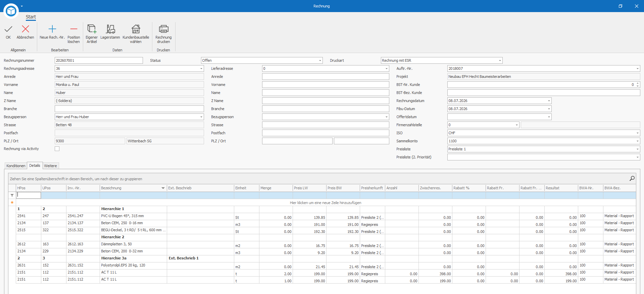
Task: Expand the Fibu-Datum date dropdown
Action: tap(549, 109)
